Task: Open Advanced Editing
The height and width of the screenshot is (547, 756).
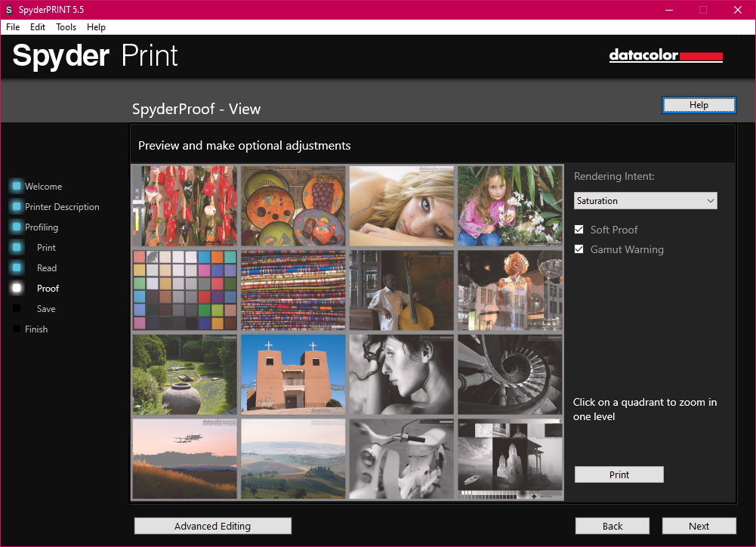Action: pyautogui.click(x=213, y=527)
